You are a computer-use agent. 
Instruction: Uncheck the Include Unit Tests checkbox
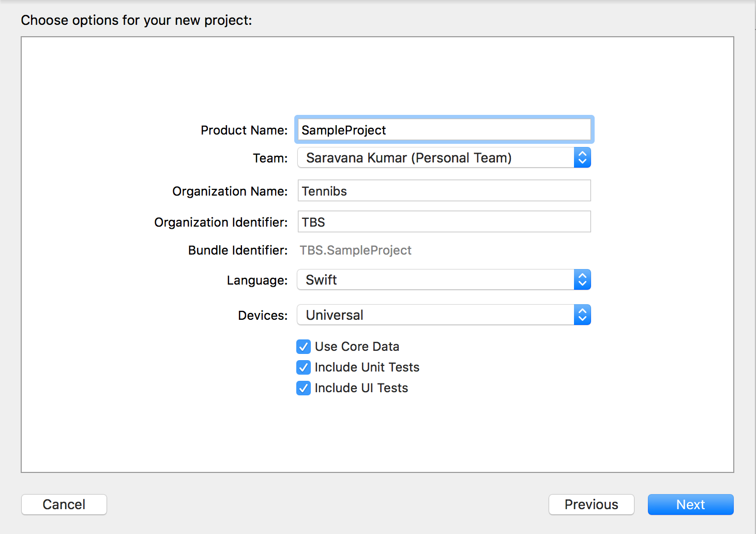(x=304, y=367)
